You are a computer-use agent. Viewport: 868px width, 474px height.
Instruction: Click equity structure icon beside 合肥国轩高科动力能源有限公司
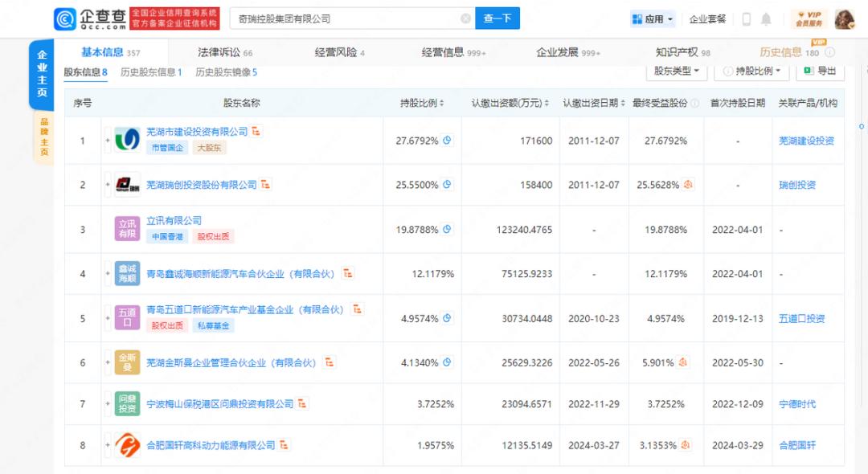coord(284,445)
